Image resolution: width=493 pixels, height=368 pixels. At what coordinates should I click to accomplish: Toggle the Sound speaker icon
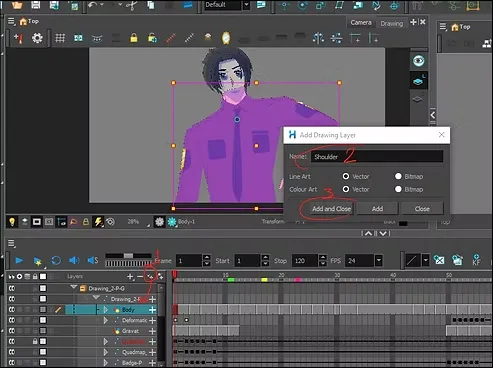tap(74, 260)
